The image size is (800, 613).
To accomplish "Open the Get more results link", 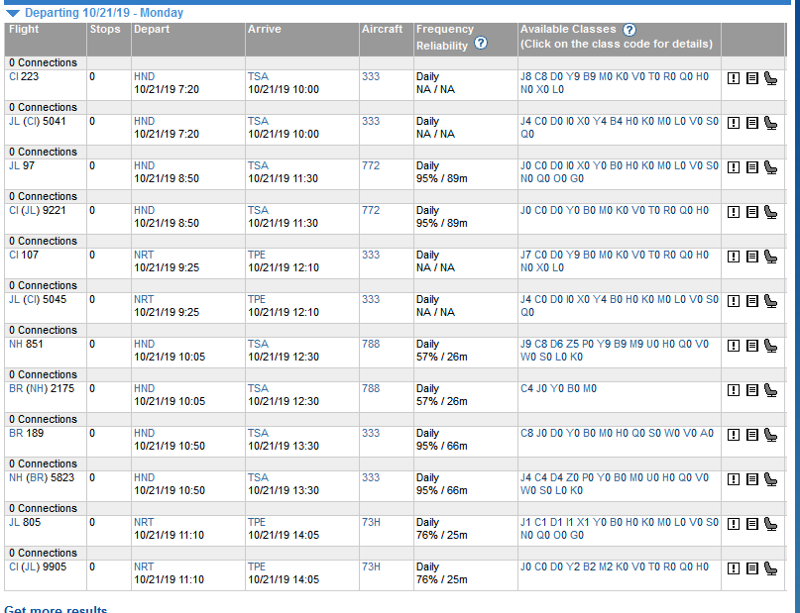I will point(56,609).
